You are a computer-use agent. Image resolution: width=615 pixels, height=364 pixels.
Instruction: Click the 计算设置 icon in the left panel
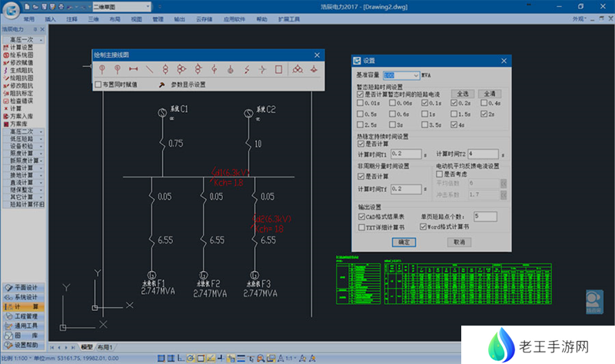point(5,48)
